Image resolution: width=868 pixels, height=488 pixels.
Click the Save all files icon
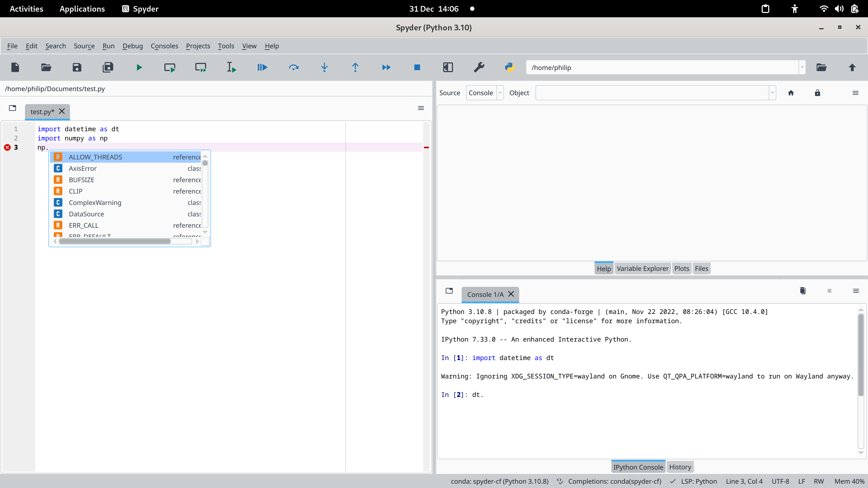108,67
